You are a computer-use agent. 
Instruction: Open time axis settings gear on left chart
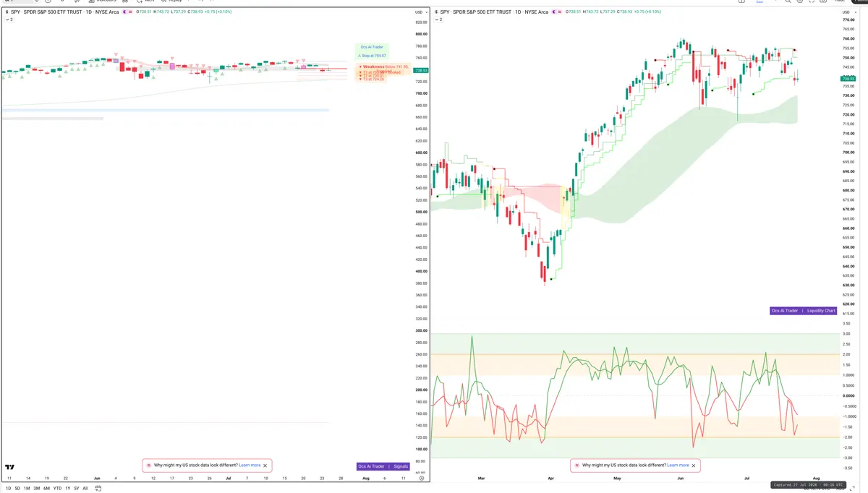point(422,479)
